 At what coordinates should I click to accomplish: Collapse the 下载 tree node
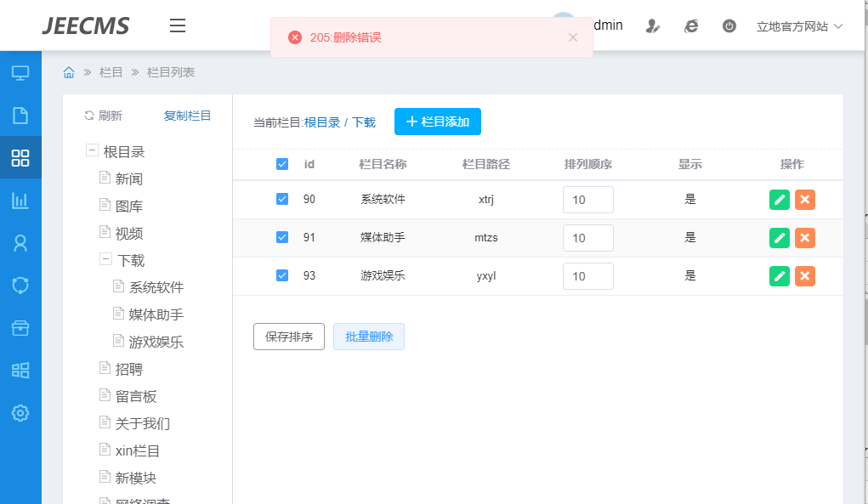[105, 260]
